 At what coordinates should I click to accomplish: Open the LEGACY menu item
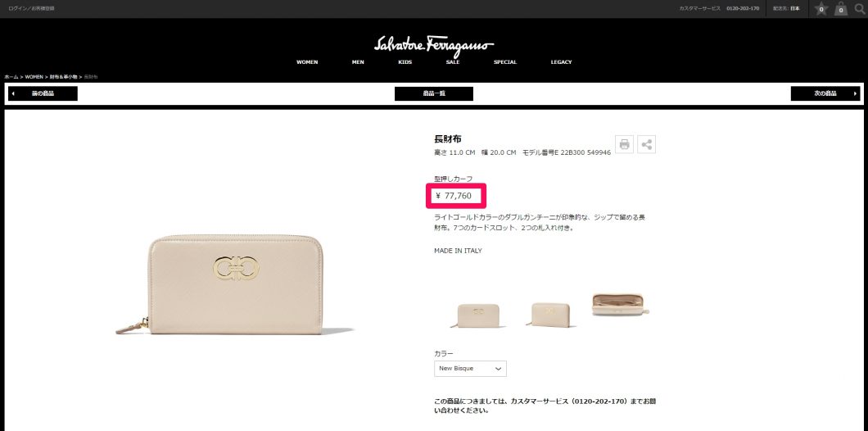tap(561, 62)
